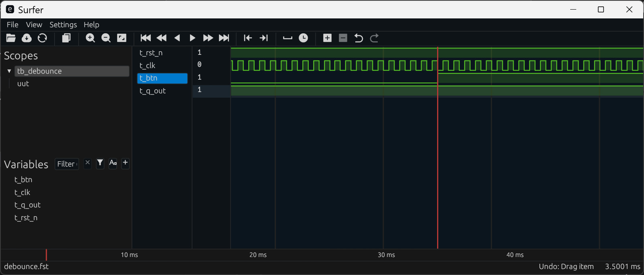Open the View menu
Screen dimensions: 644x275
tap(34, 25)
